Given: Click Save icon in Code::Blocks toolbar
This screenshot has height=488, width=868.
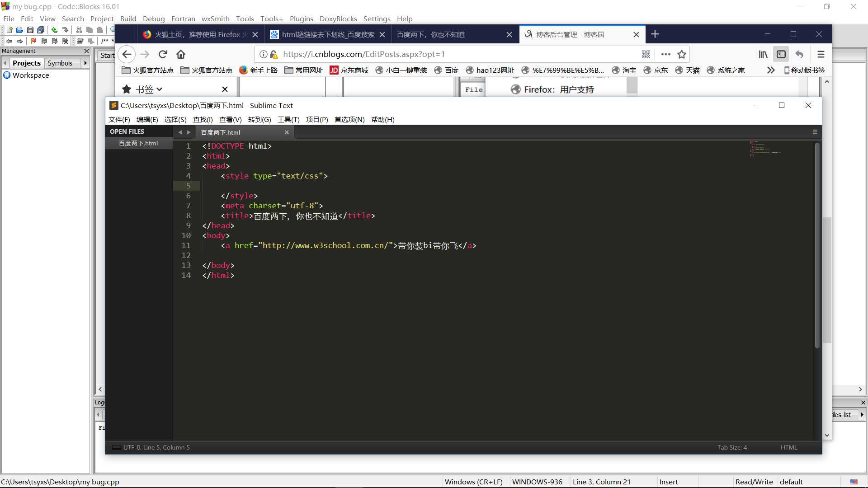Looking at the screenshot, I should tap(30, 30).
